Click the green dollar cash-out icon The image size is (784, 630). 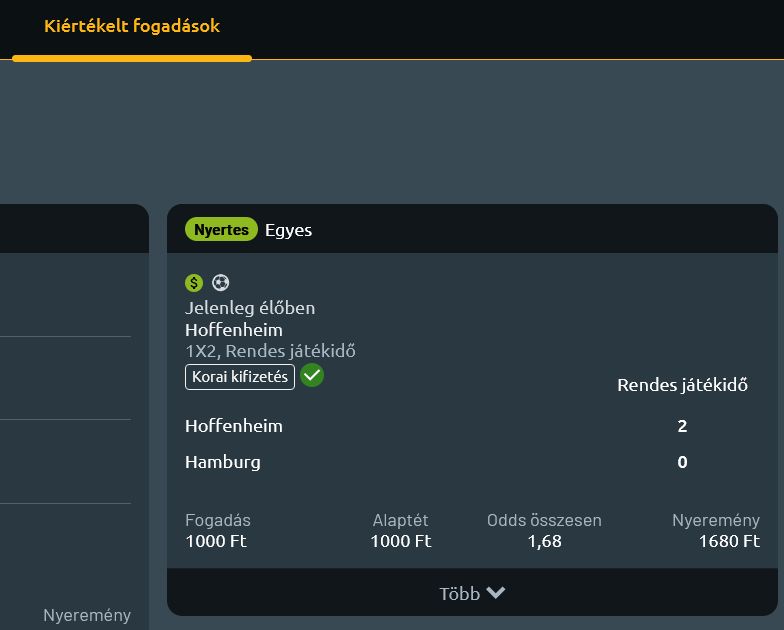[194, 283]
